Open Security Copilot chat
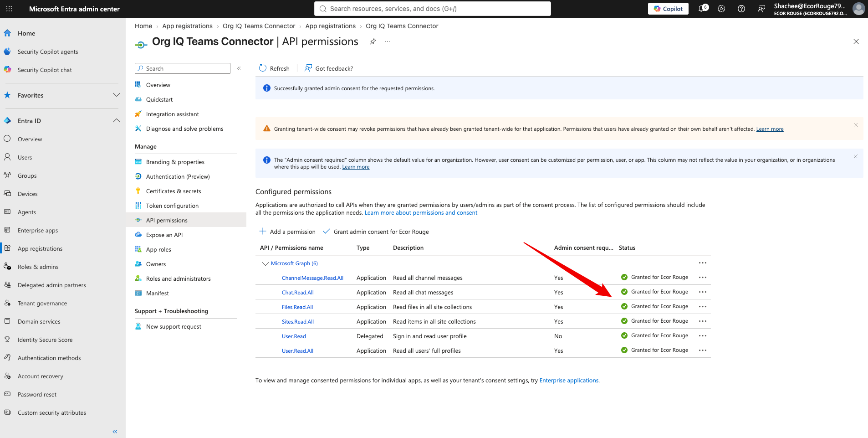This screenshot has height=438, width=868. pyautogui.click(x=45, y=70)
